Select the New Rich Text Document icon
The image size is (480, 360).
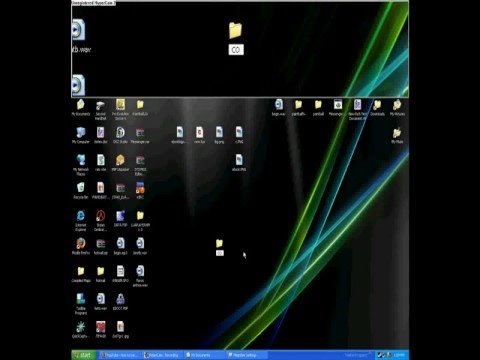coord(357,109)
